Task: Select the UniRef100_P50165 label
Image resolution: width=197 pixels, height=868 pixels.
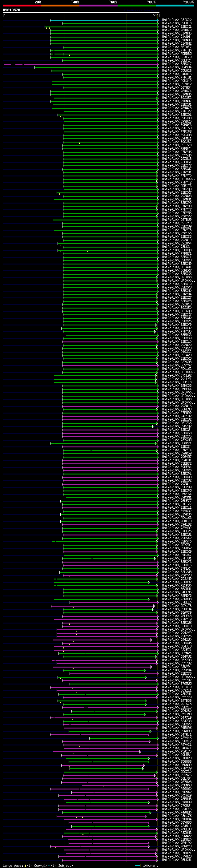Action: tap(177, 233)
